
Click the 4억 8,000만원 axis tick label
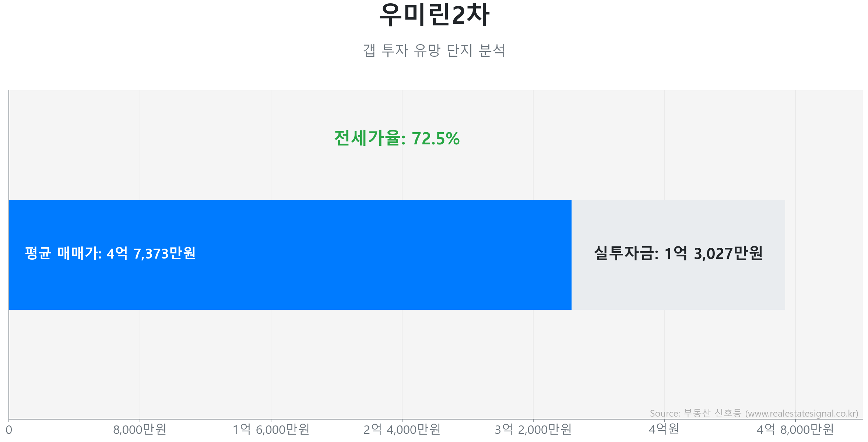click(795, 429)
